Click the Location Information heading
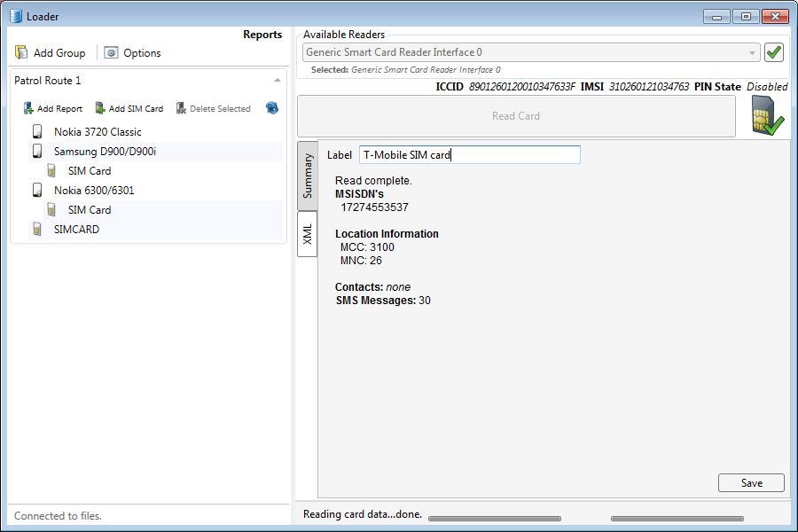 click(387, 234)
